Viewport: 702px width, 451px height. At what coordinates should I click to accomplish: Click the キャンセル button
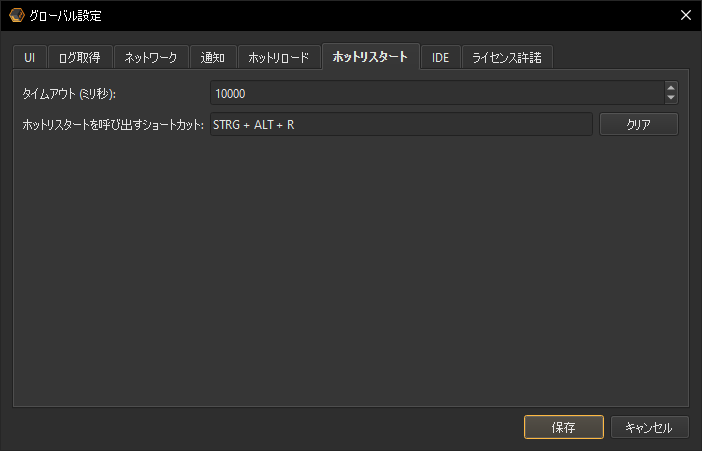pyautogui.click(x=649, y=427)
